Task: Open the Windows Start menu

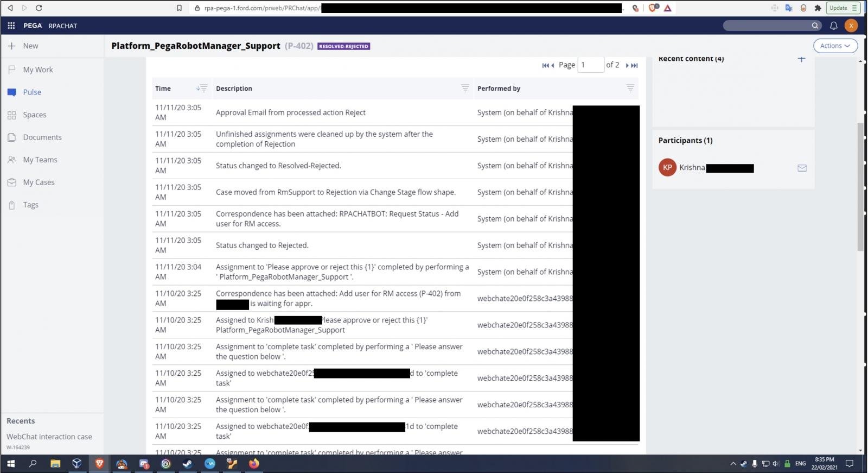Action: click(11, 464)
